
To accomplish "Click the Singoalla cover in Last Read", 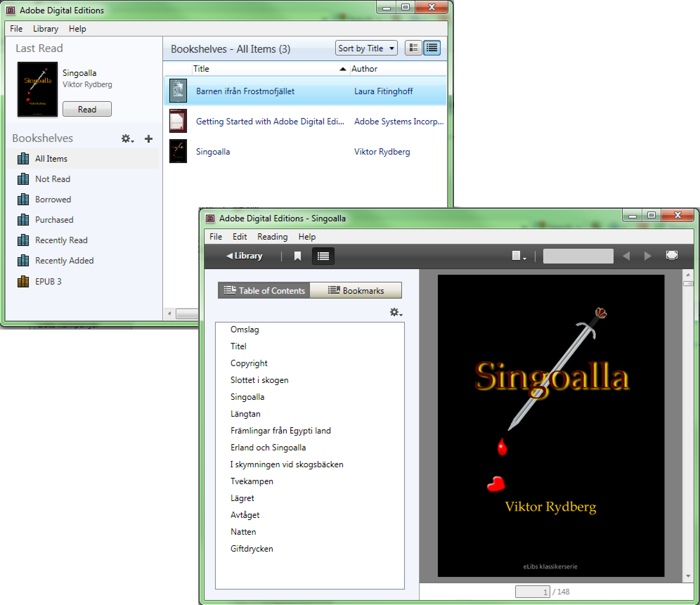I will [x=38, y=89].
